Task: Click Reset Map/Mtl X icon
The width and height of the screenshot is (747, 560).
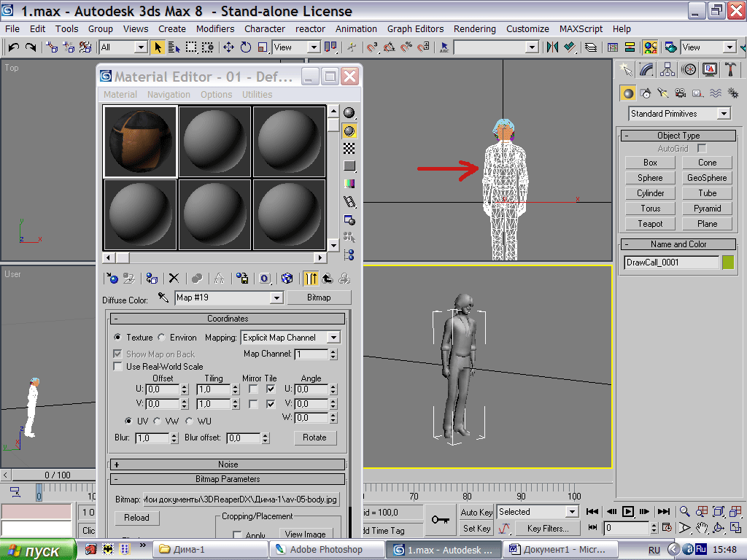Action: point(174,279)
